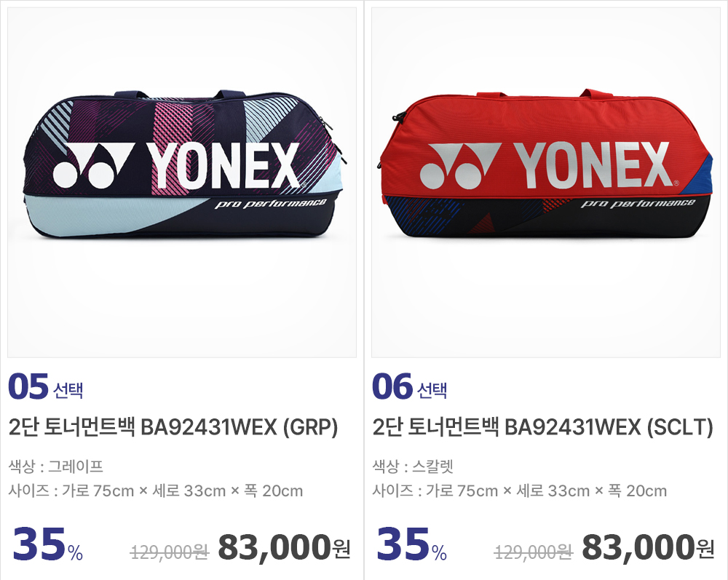This screenshot has height=580, width=728.
Task: Click the Yonex logo on scarlet bag
Action: pyautogui.click(x=545, y=166)
